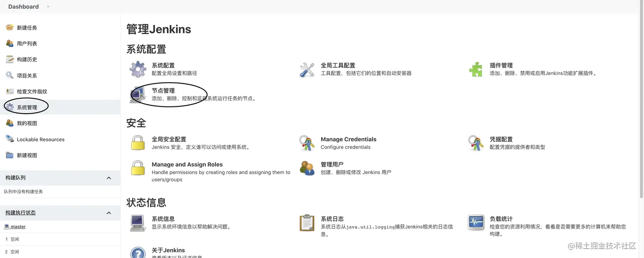Open the 凭据配置 link
The height and width of the screenshot is (258, 644).
coord(501,139)
